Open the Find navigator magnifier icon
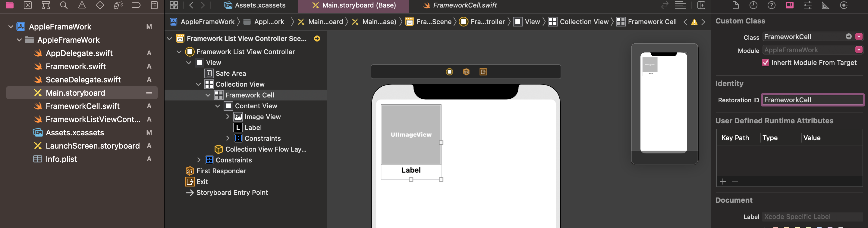 pyautogui.click(x=64, y=5)
